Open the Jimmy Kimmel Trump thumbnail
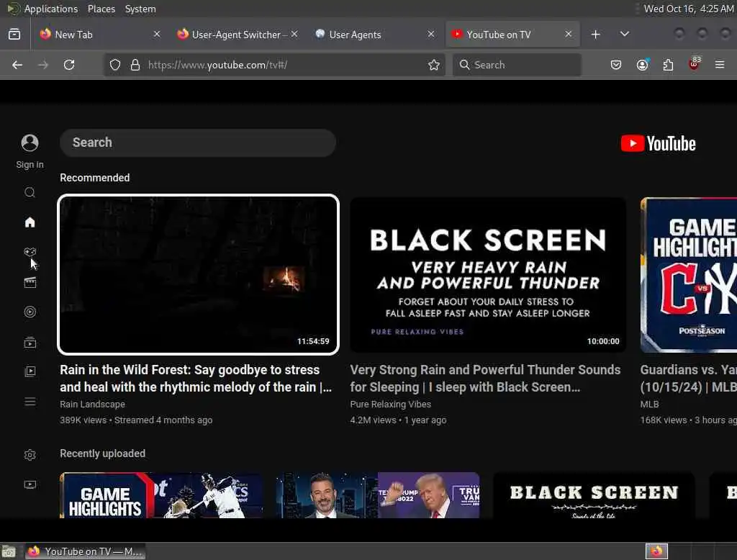 (377, 495)
